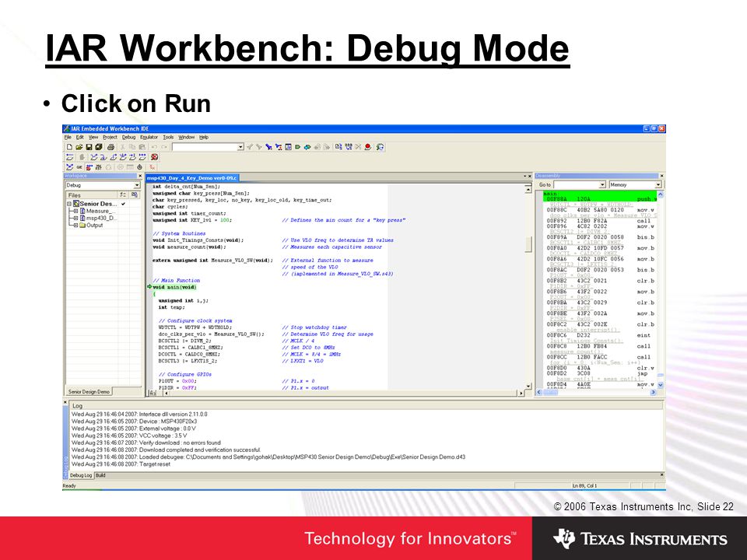
Task: Click the Copy toolbar icon
Action: coord(132,147)
